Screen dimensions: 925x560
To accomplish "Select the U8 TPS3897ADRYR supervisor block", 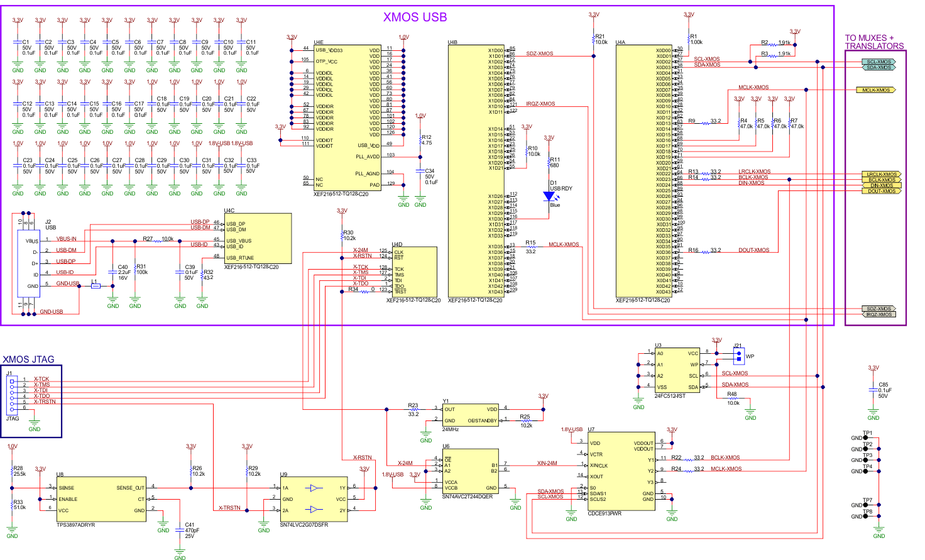I will click(x=101, y=499).
